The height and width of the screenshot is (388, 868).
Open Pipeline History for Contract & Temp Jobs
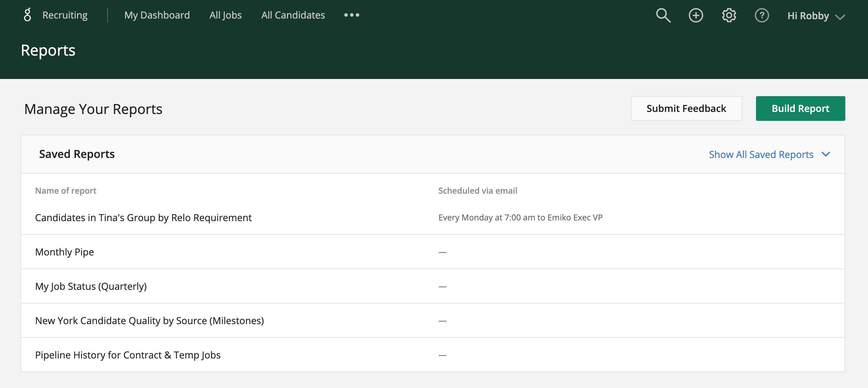pyautogui.click(x=128, y=355)
